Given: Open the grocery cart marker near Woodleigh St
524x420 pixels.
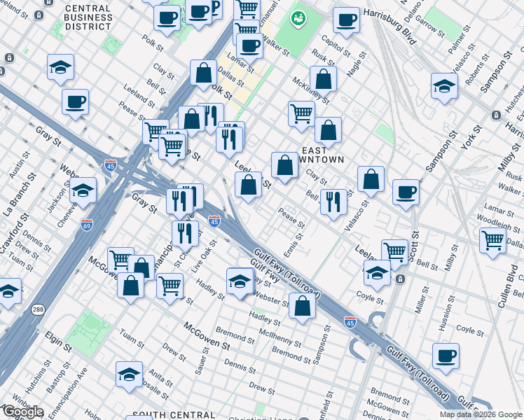Looking at the screenshot, I should click(492, 242).
